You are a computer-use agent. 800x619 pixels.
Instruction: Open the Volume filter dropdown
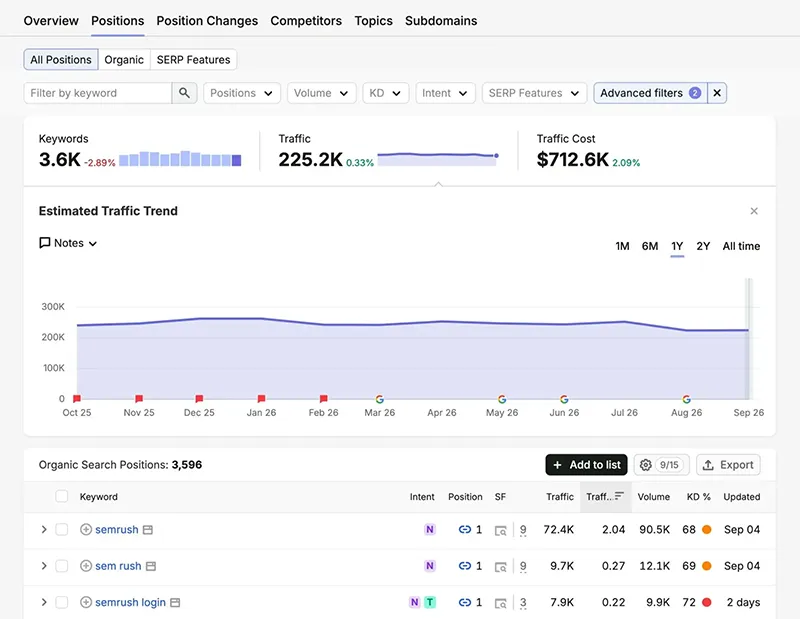pyautogui.click(x=321, y=93)
